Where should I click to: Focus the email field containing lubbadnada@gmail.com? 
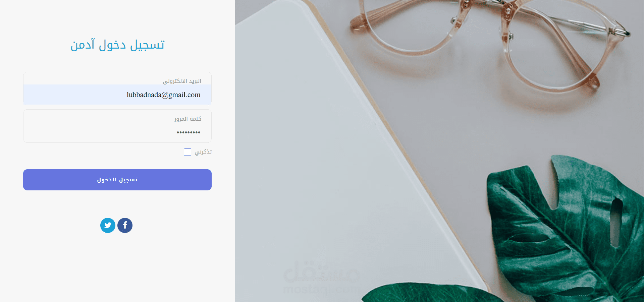pos(117,95)
